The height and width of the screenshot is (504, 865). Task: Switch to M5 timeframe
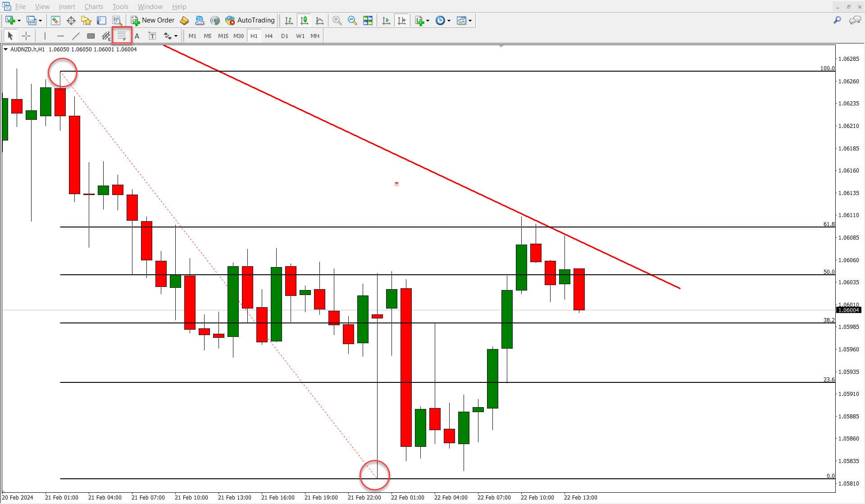(208, 36)
